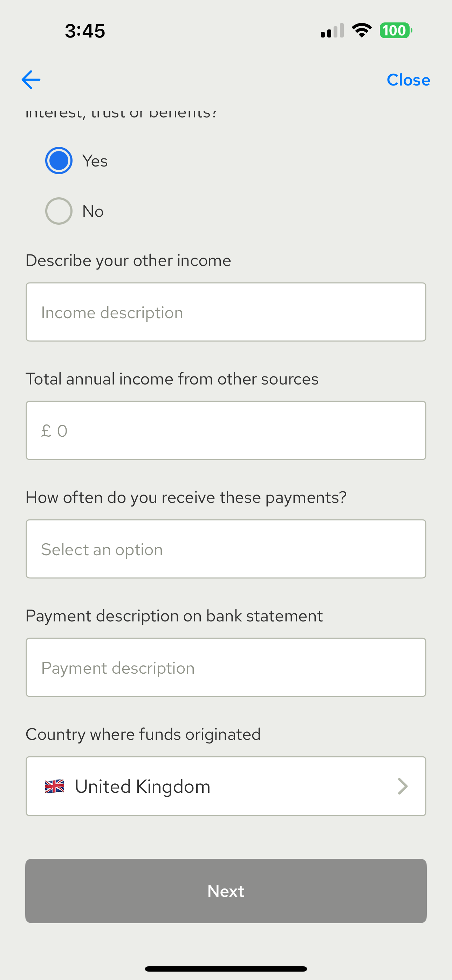The image size is (452, 980).
Task: Tap the pound sign in income field
Action: [46, 431]
